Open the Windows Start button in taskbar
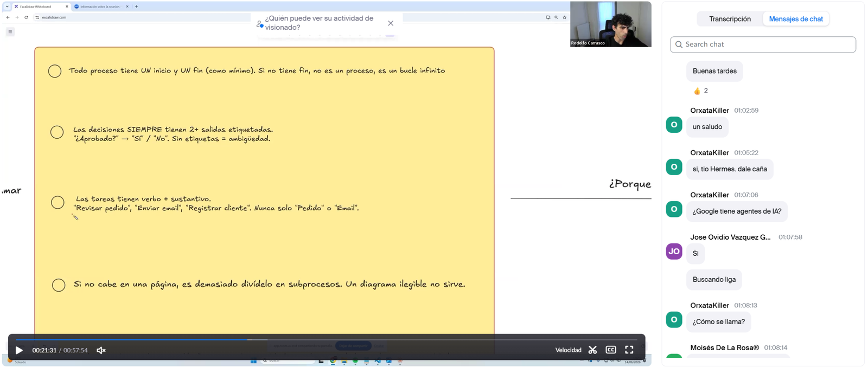868x367 pixels. 253,361
